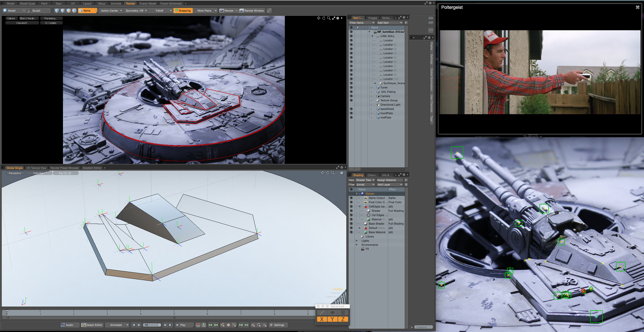This screenshot has width=644, height=332.
Task: Click the pan icon in Perspective viewport
Action: coord(323,173)
